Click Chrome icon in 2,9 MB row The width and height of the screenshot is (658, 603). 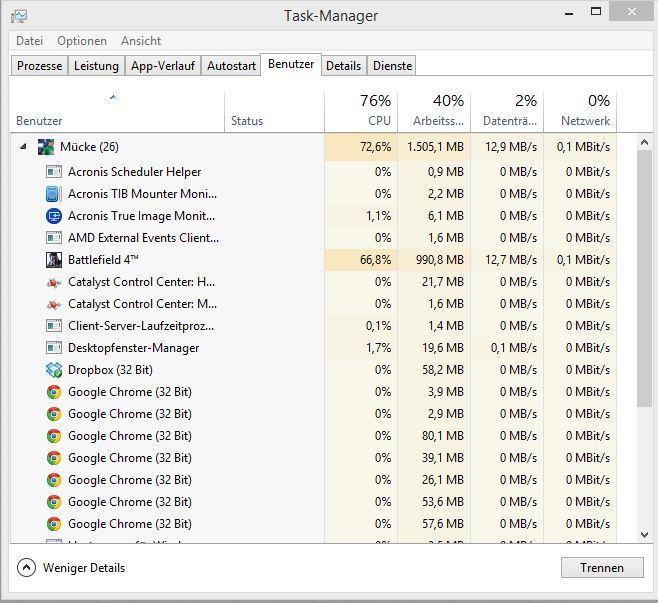point(54,414)
